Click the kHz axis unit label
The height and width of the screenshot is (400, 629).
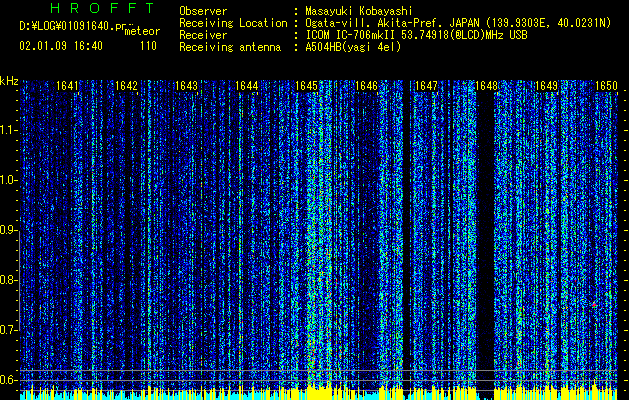[9, 81]
